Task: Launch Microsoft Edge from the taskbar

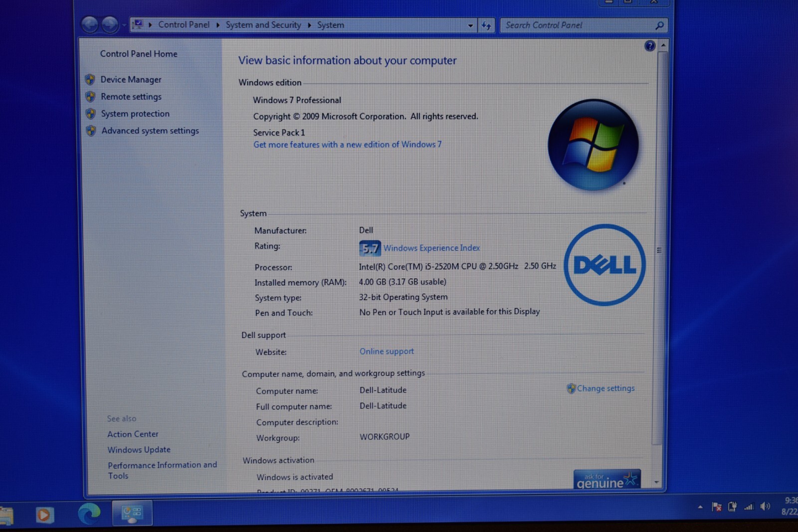Action: [x=89, y=514]
